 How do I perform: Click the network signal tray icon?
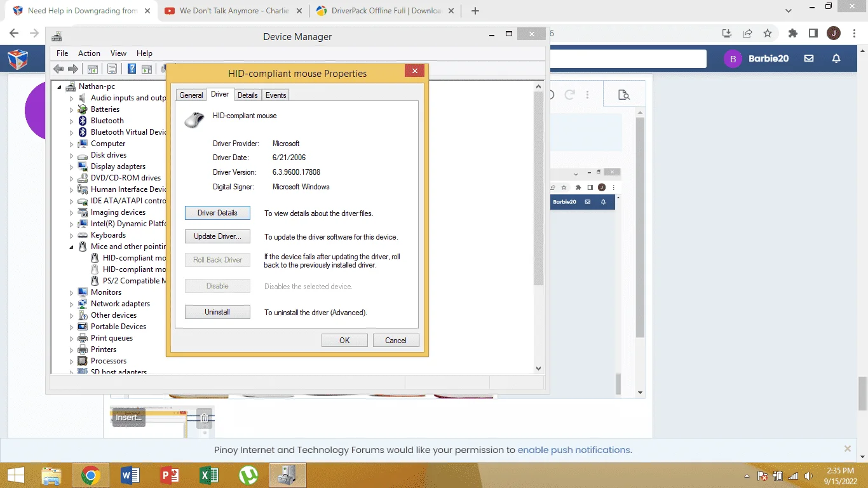point(793,475)
